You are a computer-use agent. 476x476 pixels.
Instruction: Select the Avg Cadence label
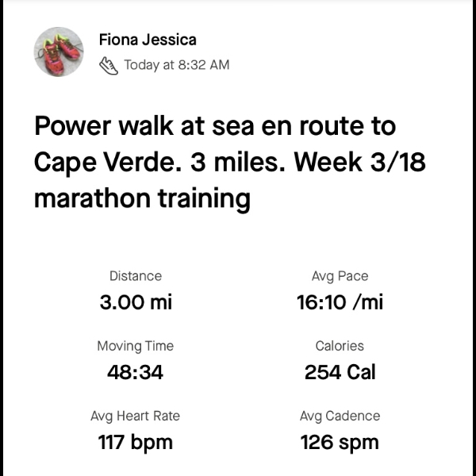(x=340, y=416)
